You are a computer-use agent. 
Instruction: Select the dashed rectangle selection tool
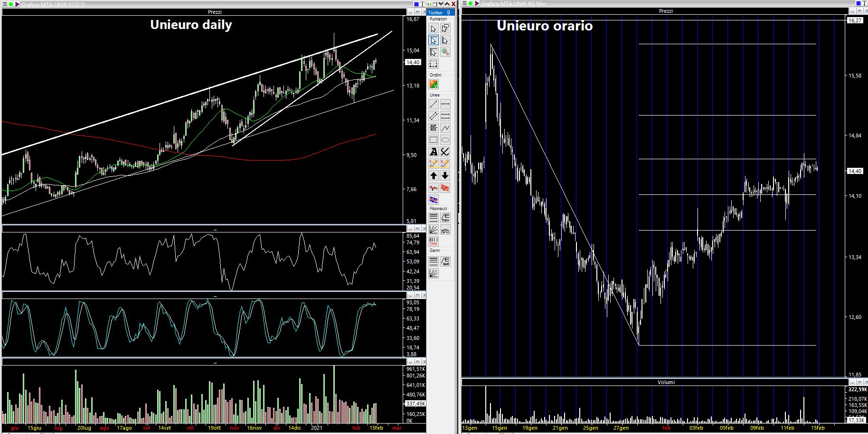point(434,64)
